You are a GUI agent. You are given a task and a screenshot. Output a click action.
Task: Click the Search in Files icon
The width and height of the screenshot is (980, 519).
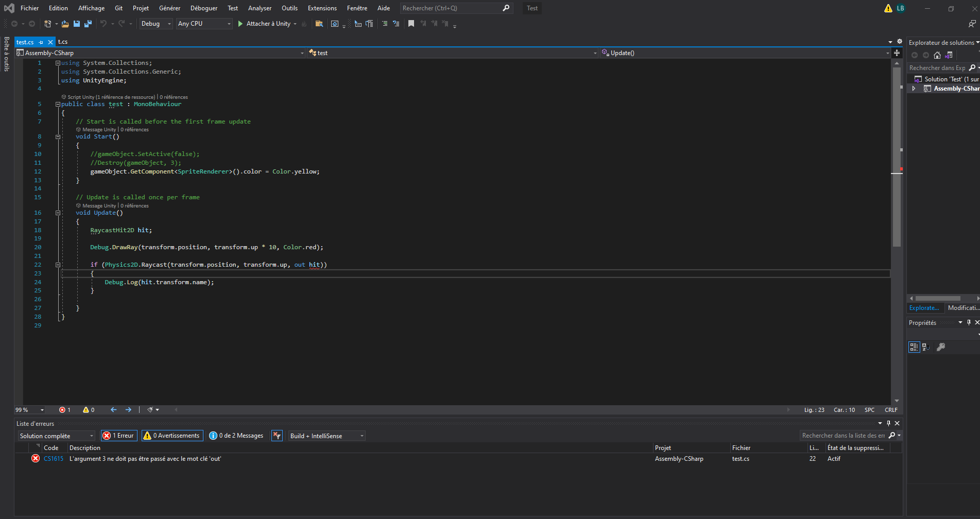(x=319, y=24)
